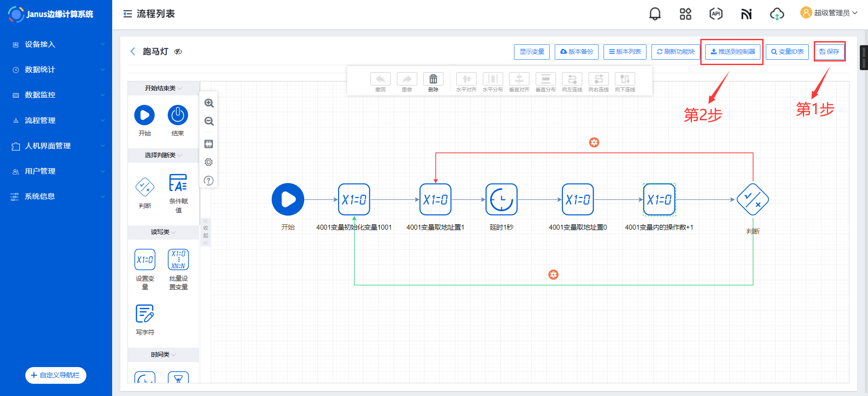Toggle the eye visibility icon beside 跑马灯
The width and height of the screenshot is (868, 396).
pos(179,52)
